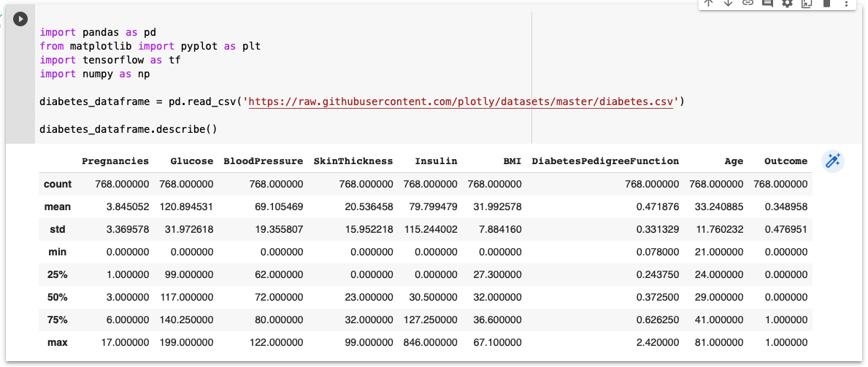Click the magic wand table suggestion icon
Screen dimensions: 868x367
(833, 161)
